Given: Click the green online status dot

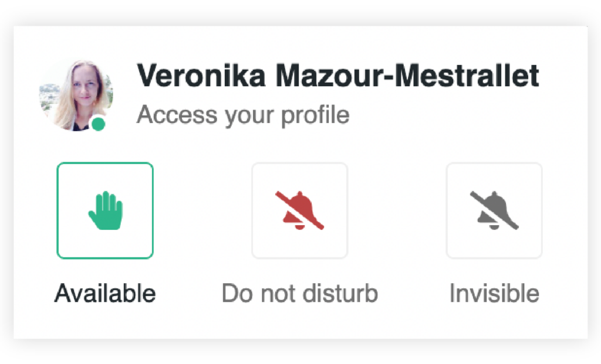Looking at the screenshot, I should 99,124.
